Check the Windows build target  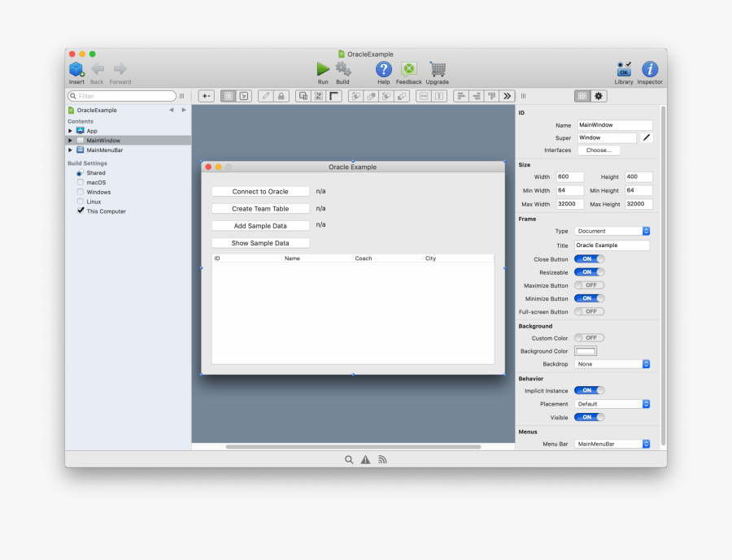coord(81,192)
